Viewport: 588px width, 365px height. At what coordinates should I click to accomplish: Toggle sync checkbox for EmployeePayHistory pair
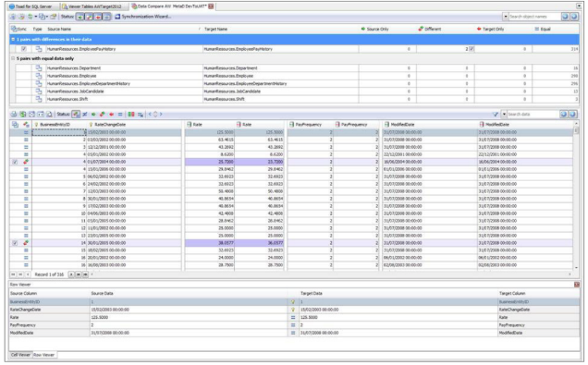tap(24, 49)
